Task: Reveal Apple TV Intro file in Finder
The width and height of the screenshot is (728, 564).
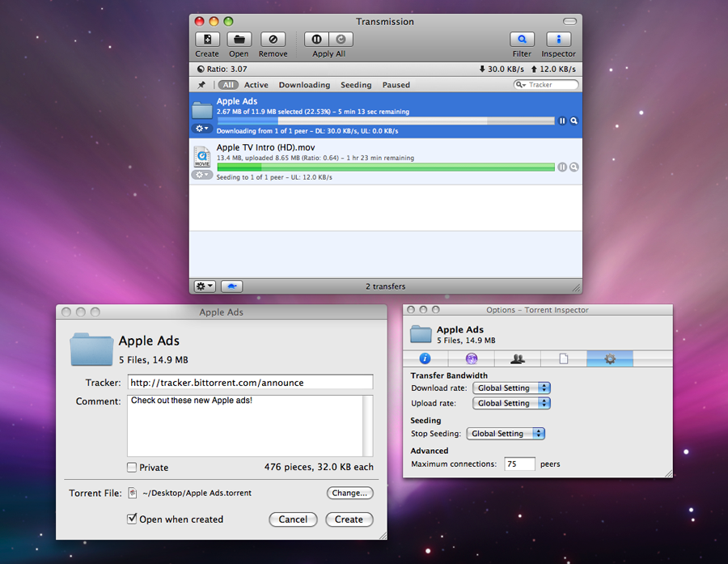Action: [x=574, y=168]
